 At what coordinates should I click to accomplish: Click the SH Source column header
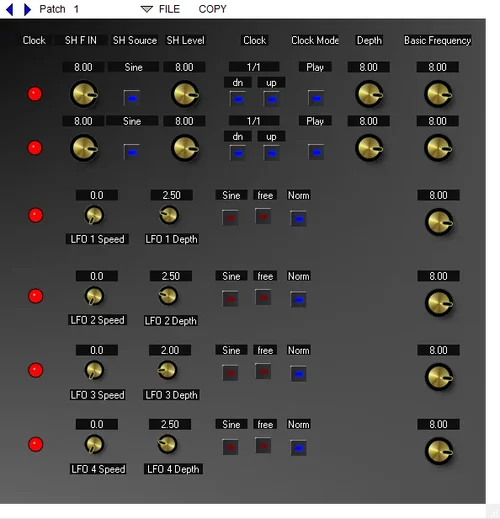[x=135, y=40]
